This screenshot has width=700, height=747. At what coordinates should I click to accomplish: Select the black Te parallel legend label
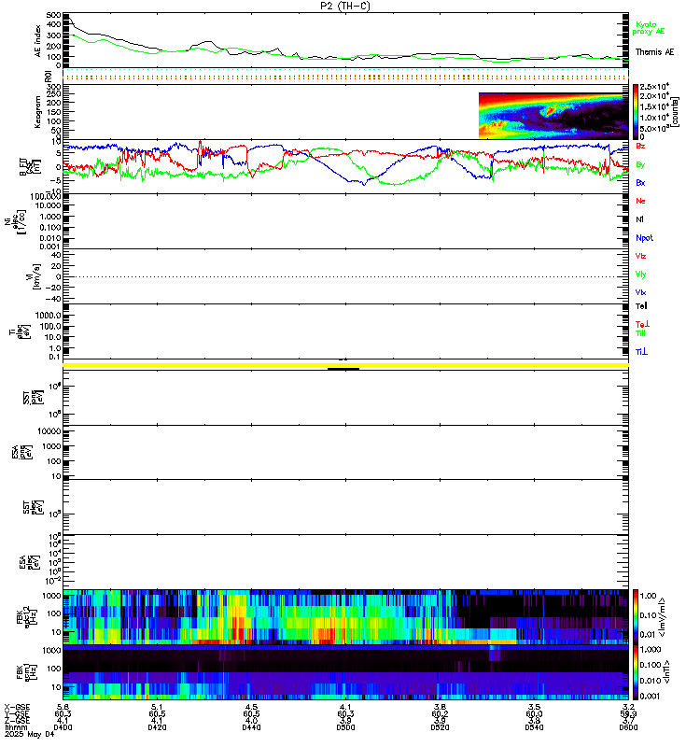641,306
